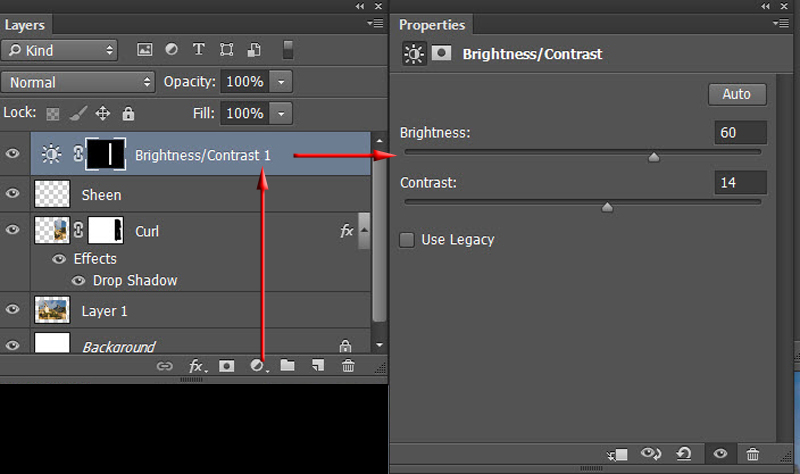This screenshot has height=474, width=800.
Task: Click the Brightness slider handle
Action: click(x=654, y=157)
